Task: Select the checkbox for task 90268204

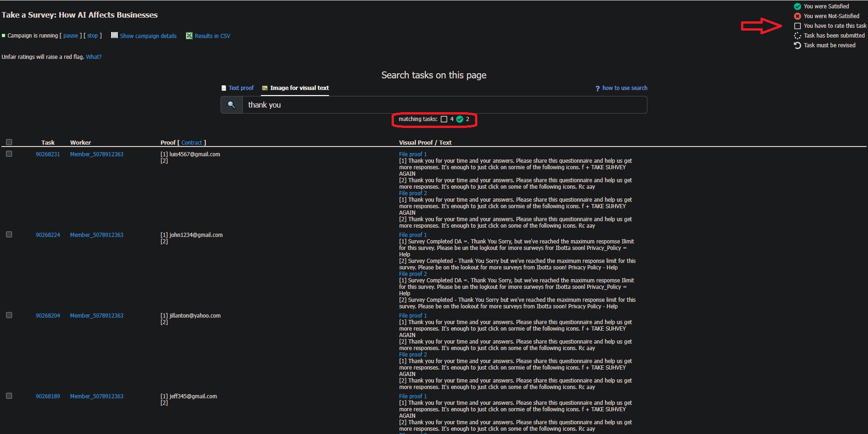Action: (9, 315)
